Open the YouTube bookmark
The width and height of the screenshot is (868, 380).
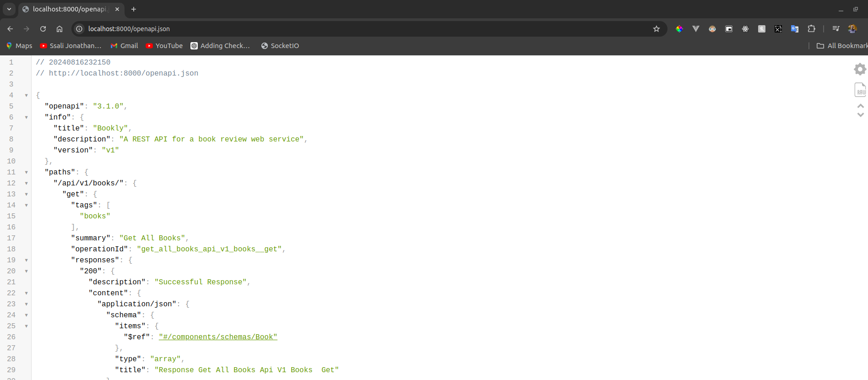[x=164, y=46]
